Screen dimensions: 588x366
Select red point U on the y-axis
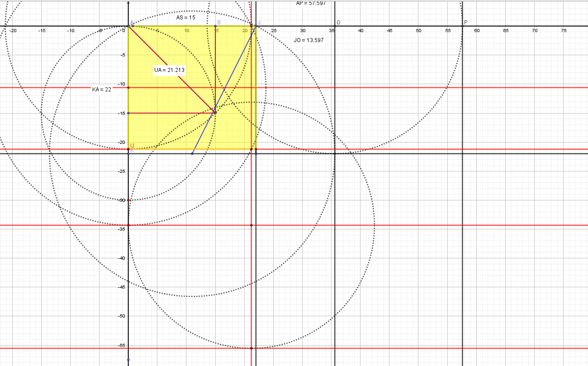coord(128,149)
